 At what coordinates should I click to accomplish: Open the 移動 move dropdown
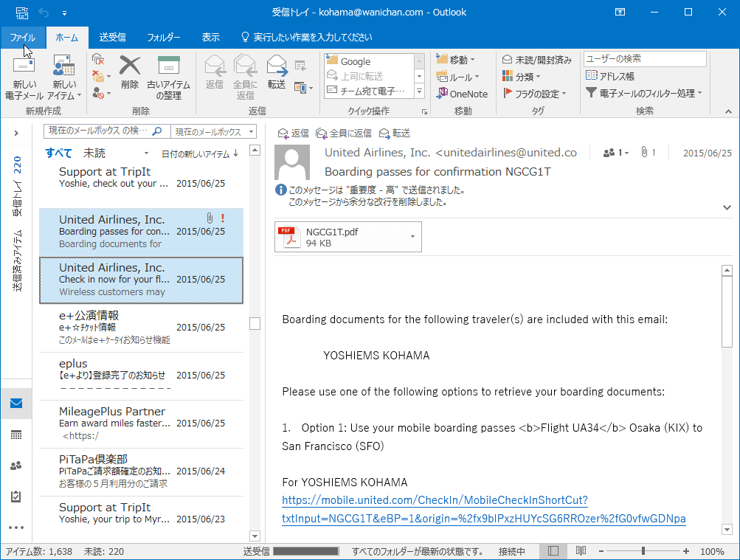tap(455, 60)
